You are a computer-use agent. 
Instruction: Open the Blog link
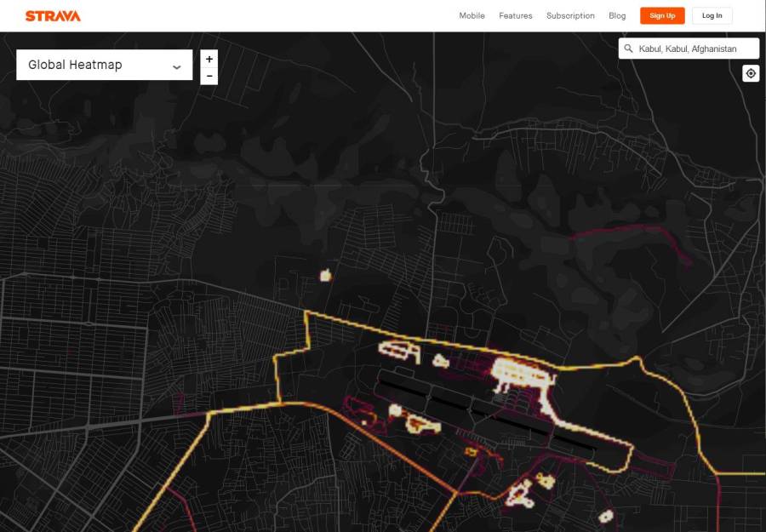[x=617, y=15]
